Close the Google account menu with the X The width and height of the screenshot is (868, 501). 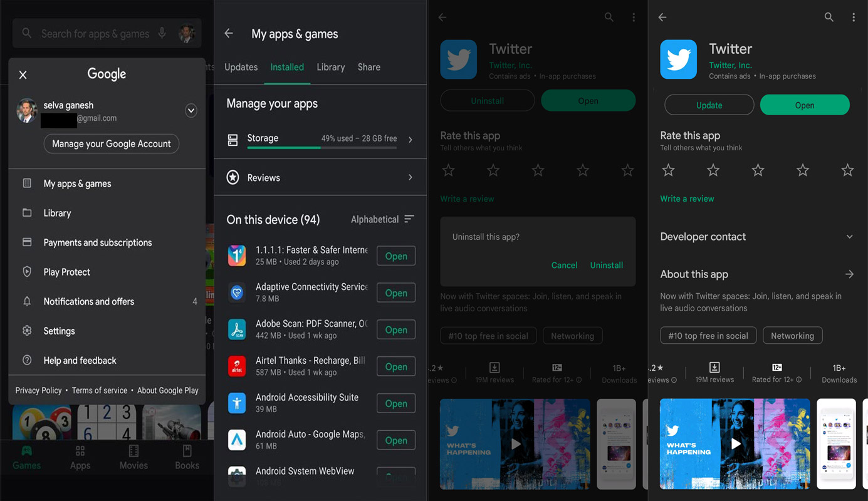pos(23,75)
